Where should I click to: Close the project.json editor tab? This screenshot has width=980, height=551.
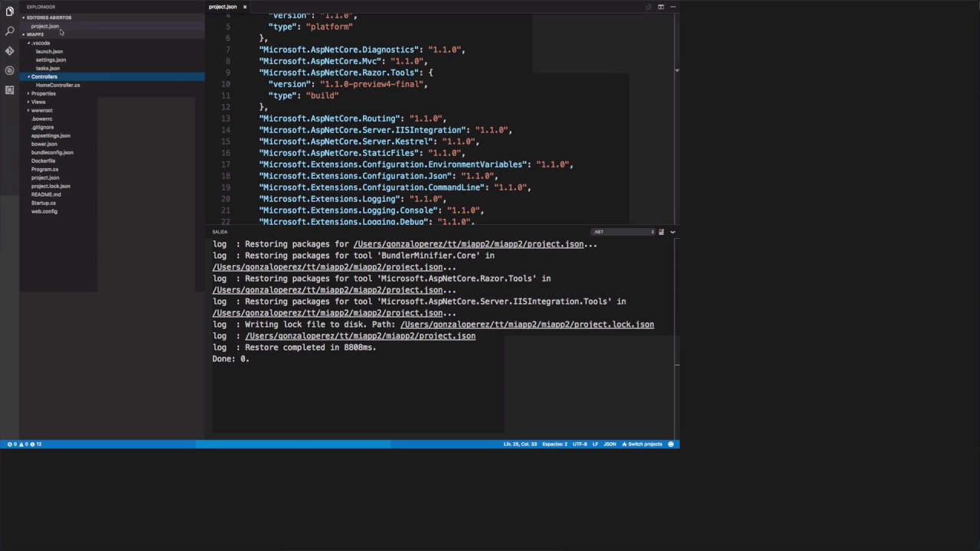tap(245, 7)
